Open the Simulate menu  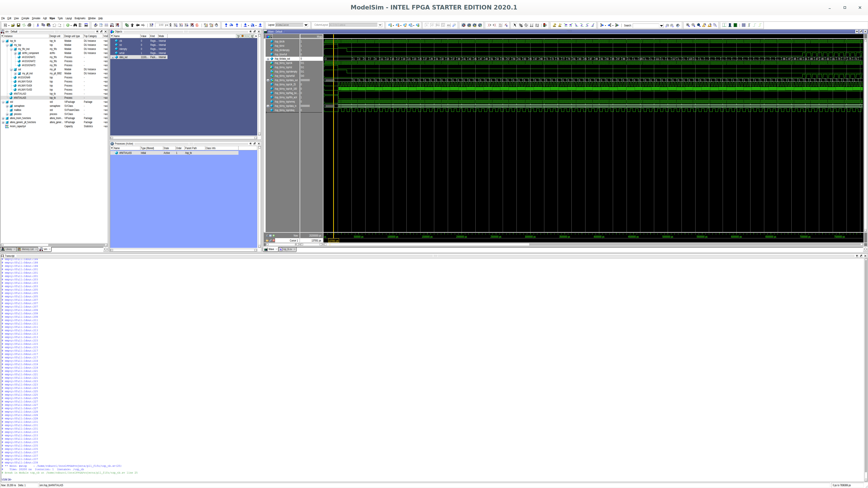(x=36, y=19)
